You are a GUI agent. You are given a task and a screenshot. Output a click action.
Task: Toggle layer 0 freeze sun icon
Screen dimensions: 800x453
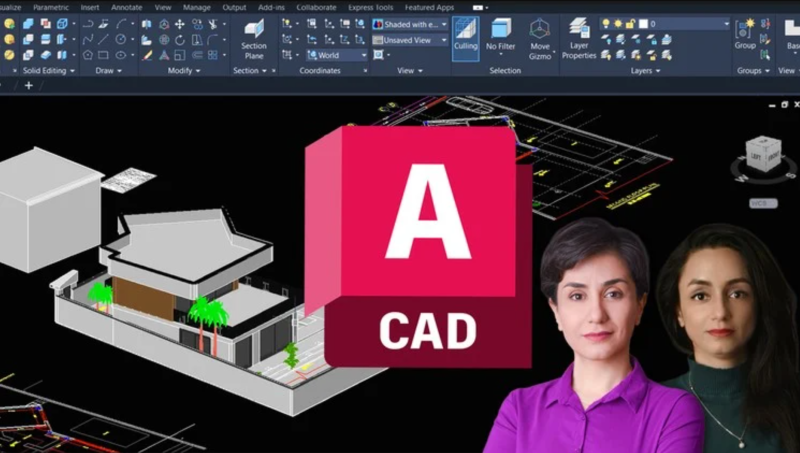(618, 23)
